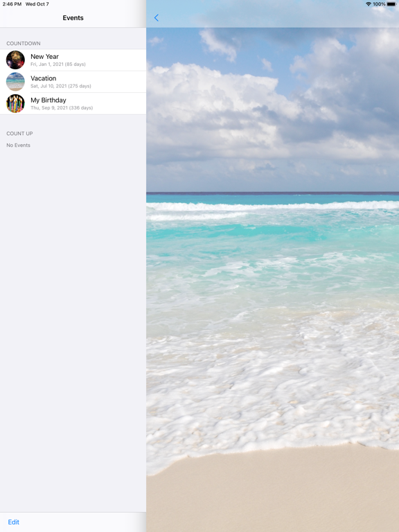
Task: Click the battery indicator icon
Action: 391,4
